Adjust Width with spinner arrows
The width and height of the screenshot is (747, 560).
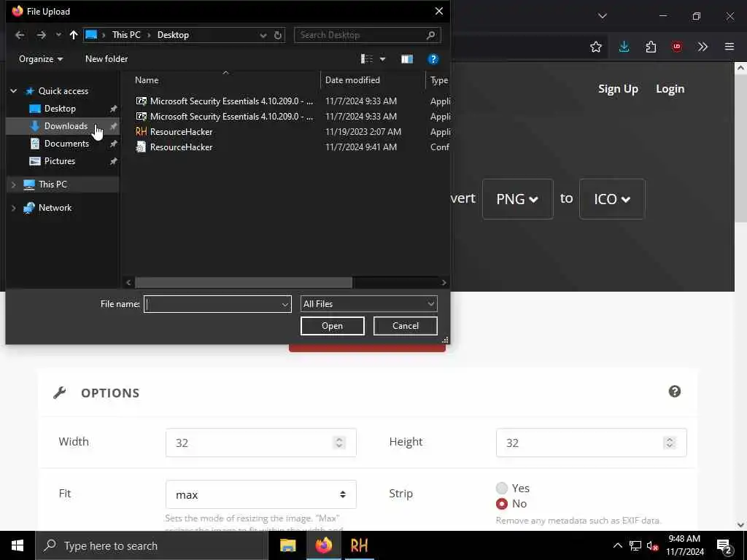point(339,443)
